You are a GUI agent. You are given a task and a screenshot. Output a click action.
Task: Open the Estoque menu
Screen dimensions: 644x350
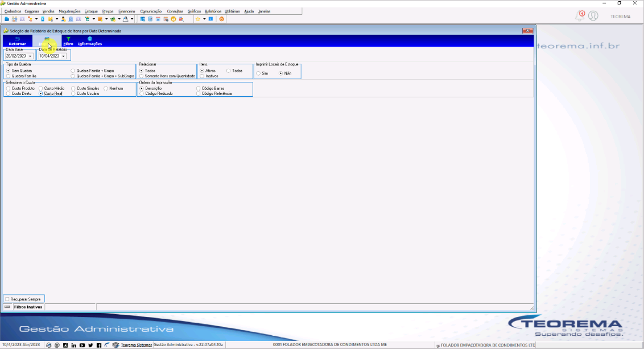coord(91,11)
